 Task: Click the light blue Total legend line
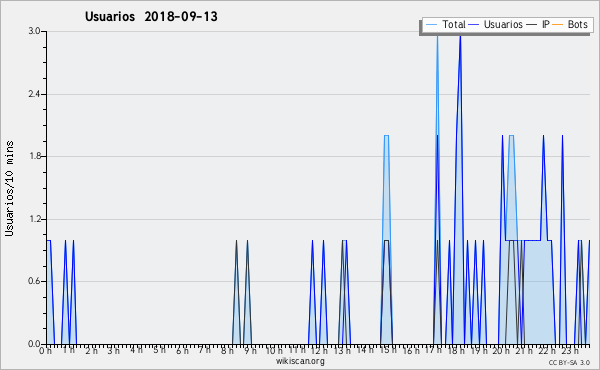tap(431, 25)
